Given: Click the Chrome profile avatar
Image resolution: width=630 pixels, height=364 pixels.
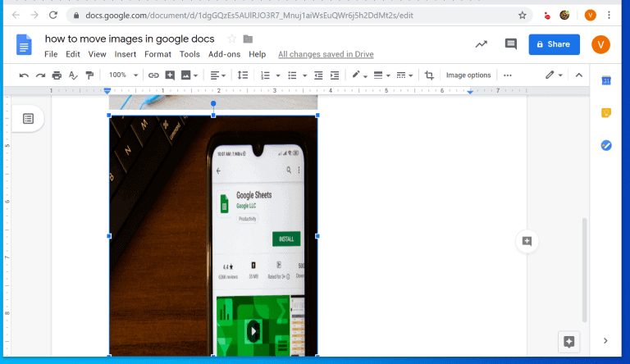Looking at the screenshot, I should 590,16.
